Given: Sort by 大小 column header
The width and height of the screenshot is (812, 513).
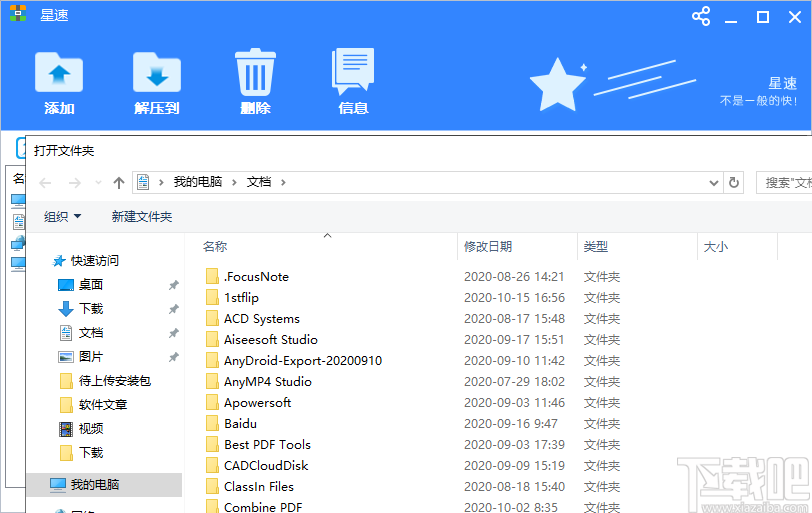Looking at the screenshot, I should click(x=716, y=246).
